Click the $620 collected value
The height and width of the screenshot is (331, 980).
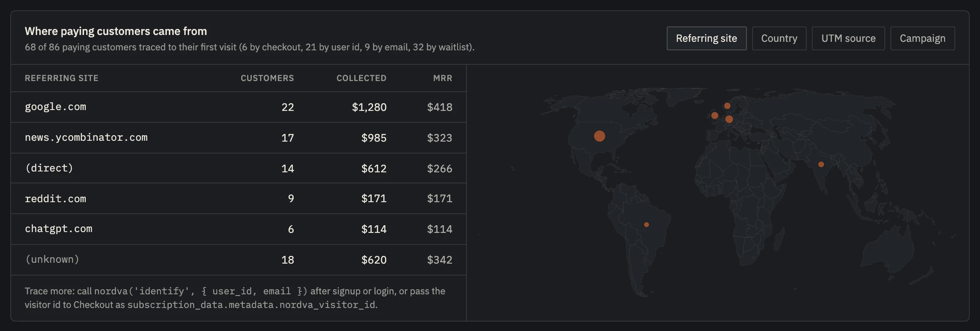pos(374,260)
